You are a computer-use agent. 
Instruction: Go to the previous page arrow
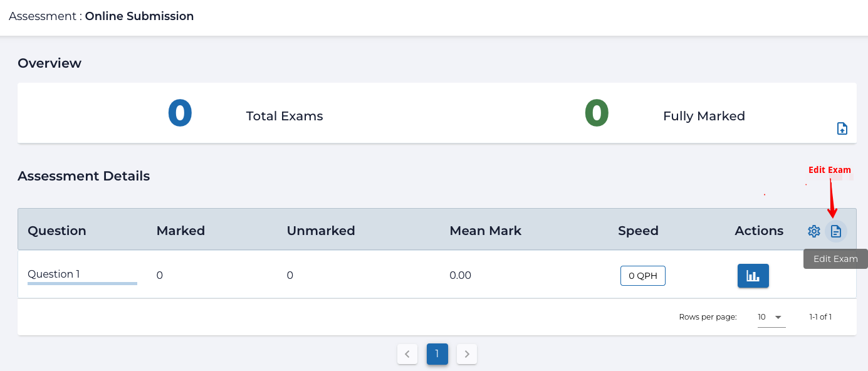[x=407, y=354]
